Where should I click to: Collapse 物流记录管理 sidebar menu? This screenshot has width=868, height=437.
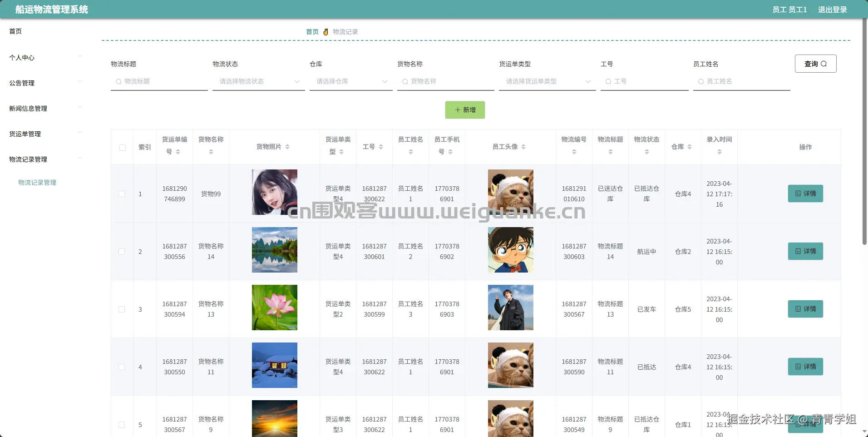pyautogui.click(x=45, y=159)
